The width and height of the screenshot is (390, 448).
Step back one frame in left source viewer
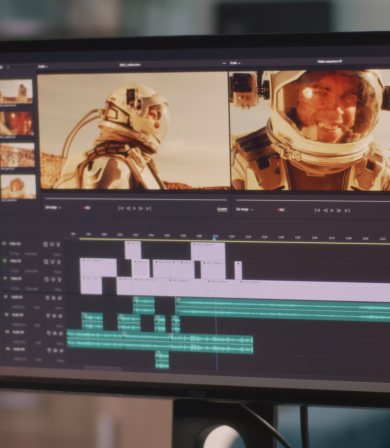pyautogui.click(x=128, y=208)
